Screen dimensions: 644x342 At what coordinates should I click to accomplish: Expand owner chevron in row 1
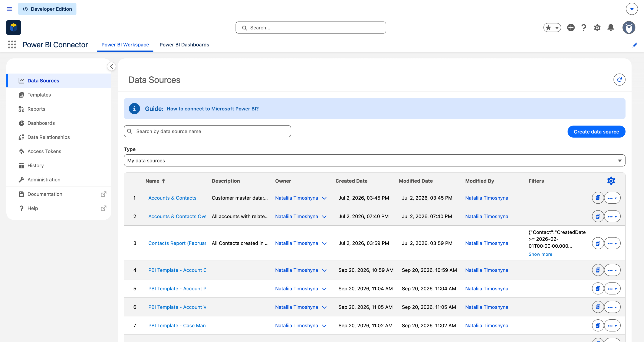point(324,198)
